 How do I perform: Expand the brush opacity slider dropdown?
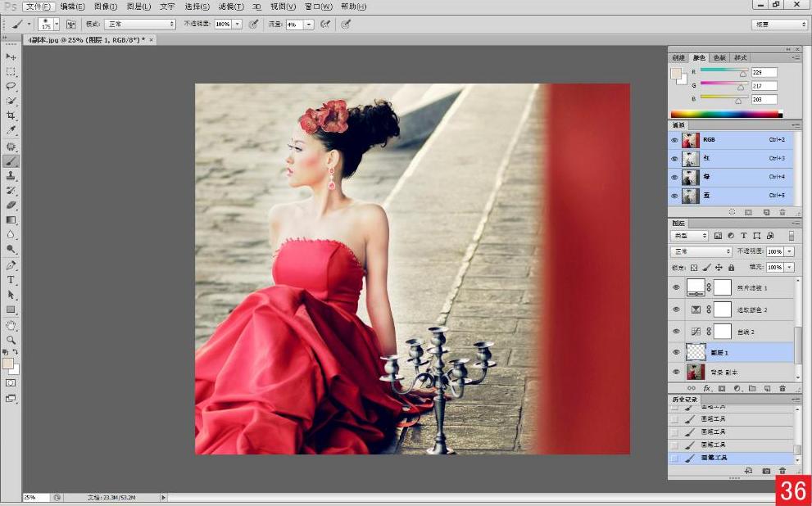[x=237, y=25]
